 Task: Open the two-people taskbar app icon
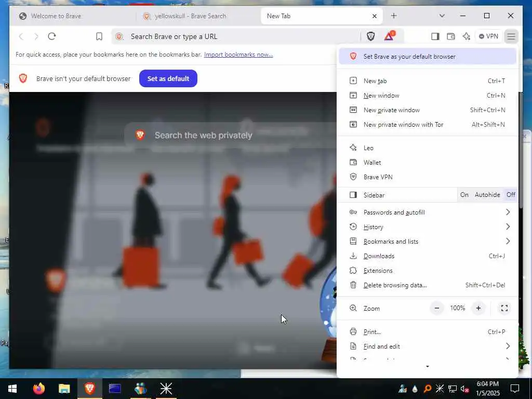140,389
